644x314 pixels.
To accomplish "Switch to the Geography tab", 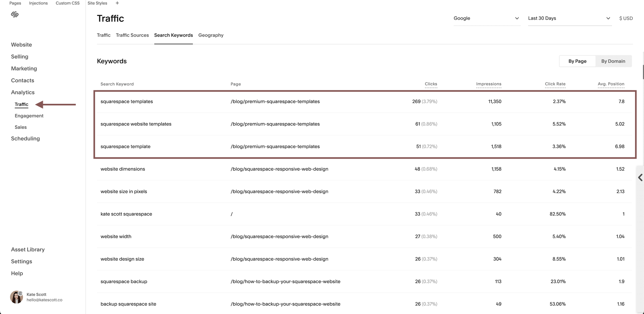I will coord(211,35).
